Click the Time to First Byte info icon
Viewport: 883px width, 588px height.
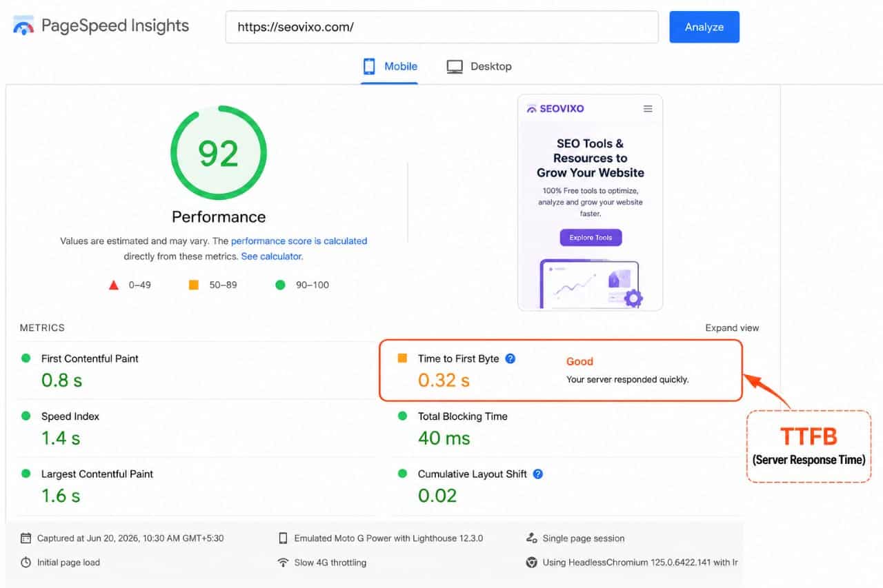click(510, 358)
